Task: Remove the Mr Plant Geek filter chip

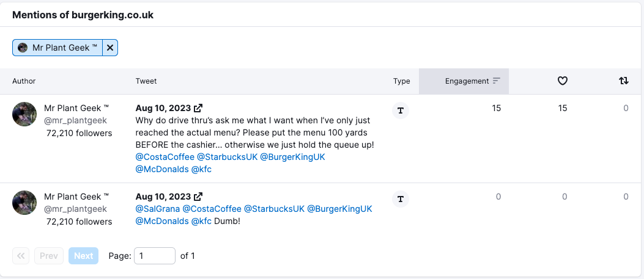Action: (x=110, y=48)
